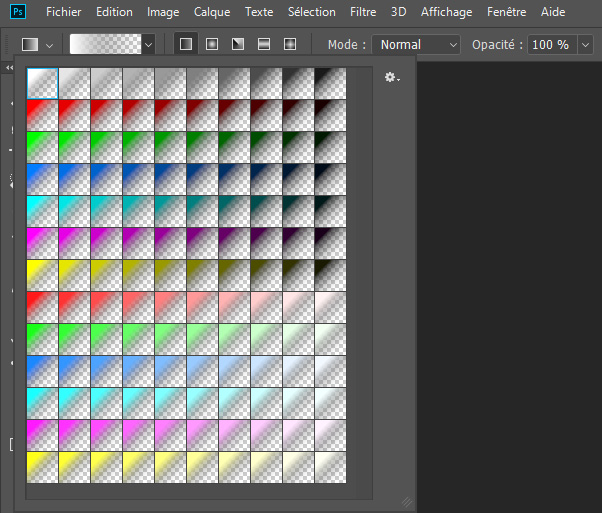602x513 pixels.
Task: Expand the Opacité slider dropdown arrow
Action: click(584, 45)
